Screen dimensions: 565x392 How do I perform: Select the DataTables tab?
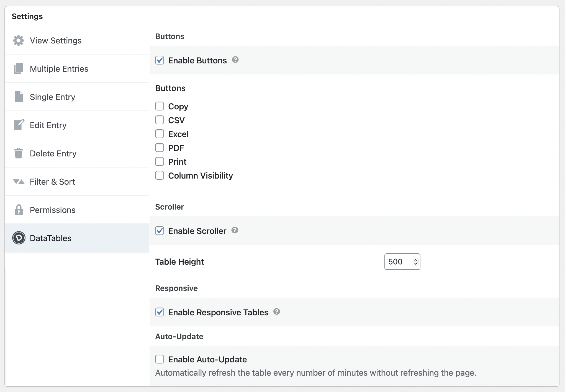click(77, 238)
